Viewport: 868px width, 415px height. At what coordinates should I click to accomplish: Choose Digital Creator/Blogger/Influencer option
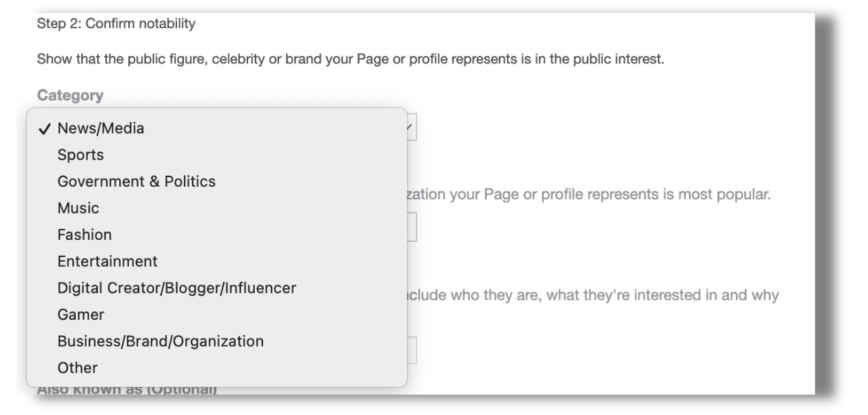point(177,287)
